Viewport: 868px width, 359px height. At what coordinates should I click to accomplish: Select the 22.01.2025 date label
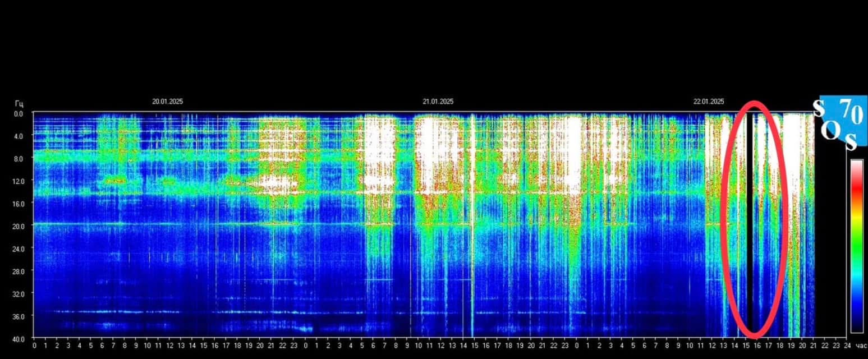tap(709, 102)
